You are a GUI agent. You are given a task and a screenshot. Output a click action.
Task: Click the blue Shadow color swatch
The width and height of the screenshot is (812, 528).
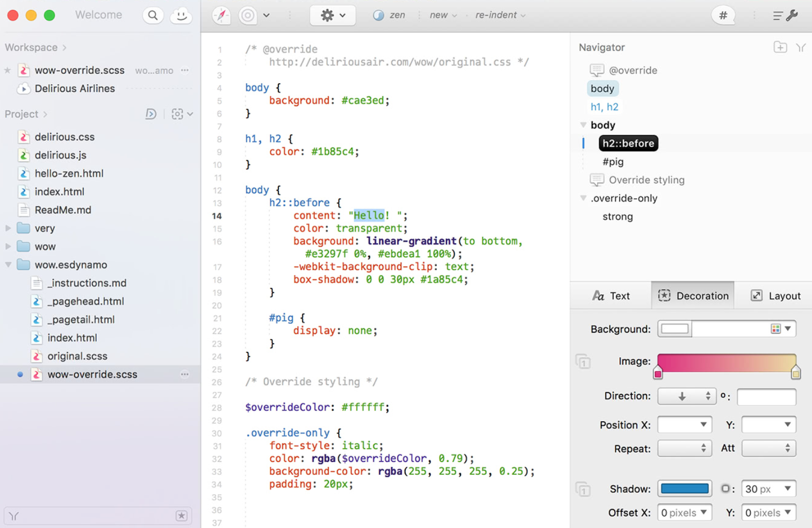pos(685,489)
